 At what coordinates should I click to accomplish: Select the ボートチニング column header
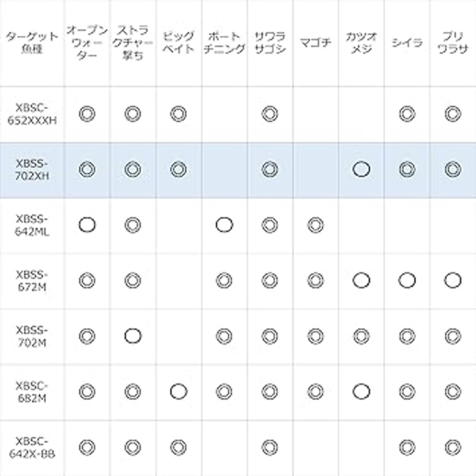click(224, 42)
